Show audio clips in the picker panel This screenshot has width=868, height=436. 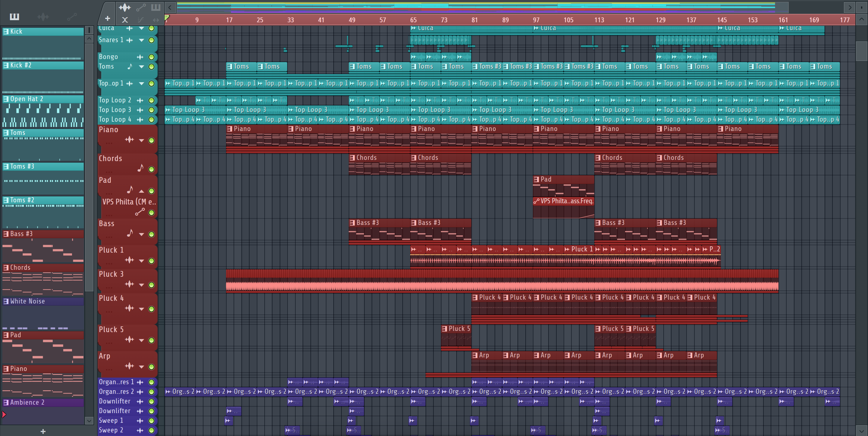point(43,17)
